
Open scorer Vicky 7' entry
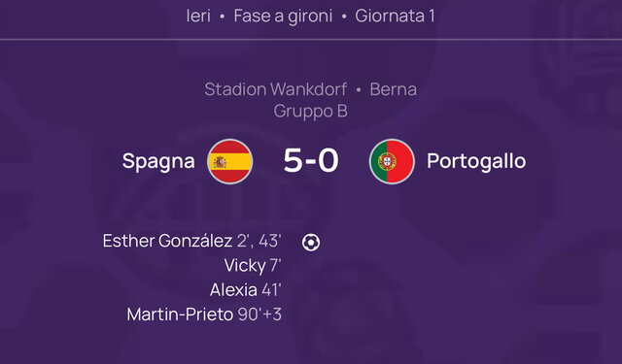[x=253, y=266]
